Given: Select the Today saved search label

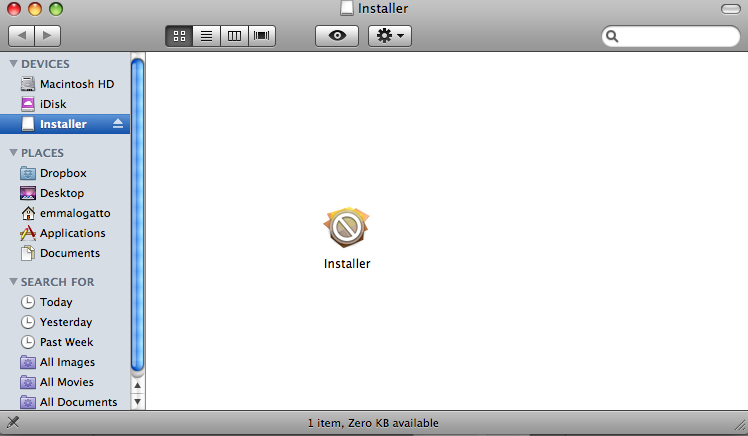Looking at the screenshot, I should [56, 302].
